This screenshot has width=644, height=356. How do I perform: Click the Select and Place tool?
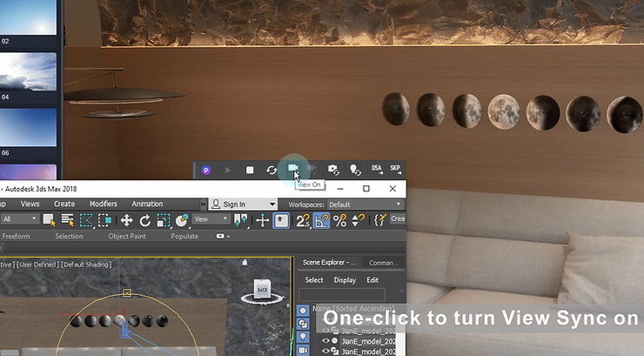point(182,220)
